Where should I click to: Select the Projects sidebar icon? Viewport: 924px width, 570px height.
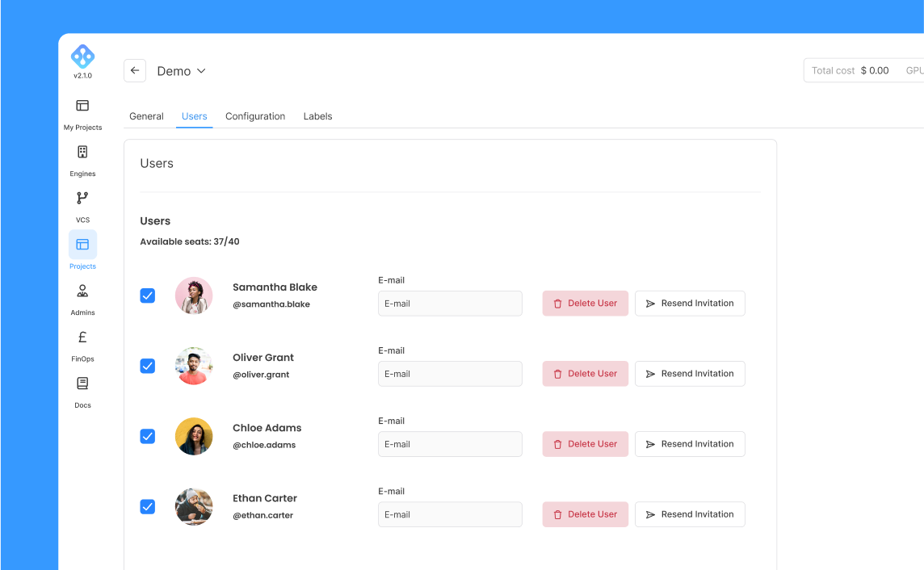[x=82, y=245]
